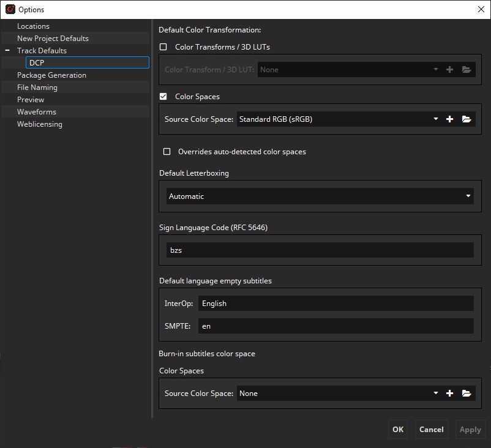Click the Cancel button

[431, 429]
